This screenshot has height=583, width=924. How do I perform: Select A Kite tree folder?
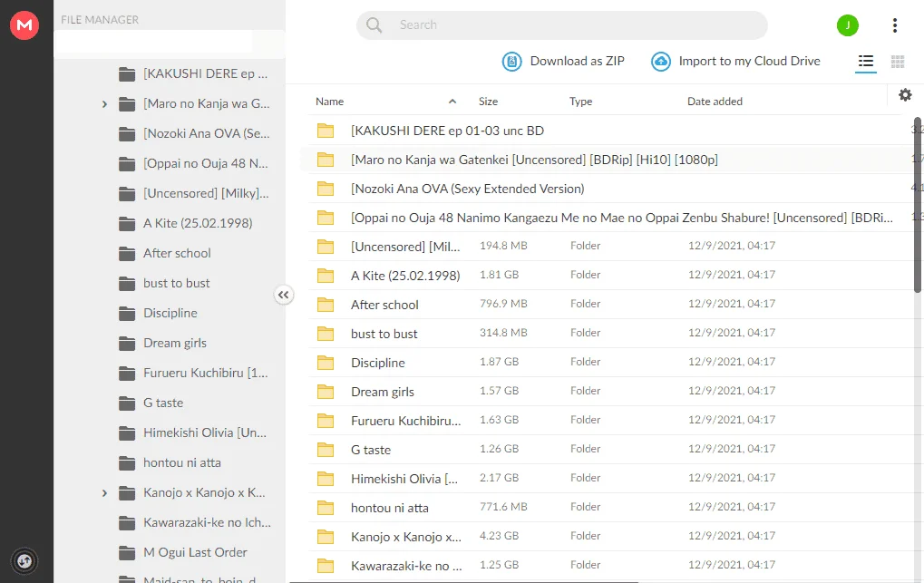click(185, 223)
